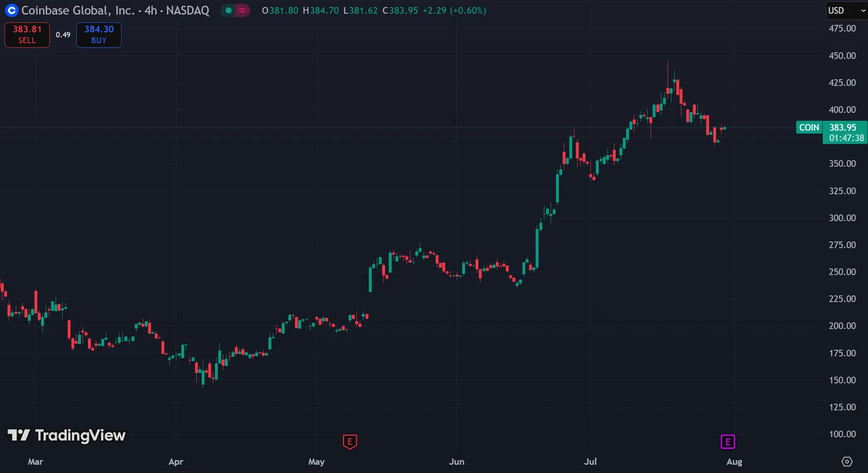Click the Jun label on the time axis
868x473 pixels.
(x=456, y=461)
